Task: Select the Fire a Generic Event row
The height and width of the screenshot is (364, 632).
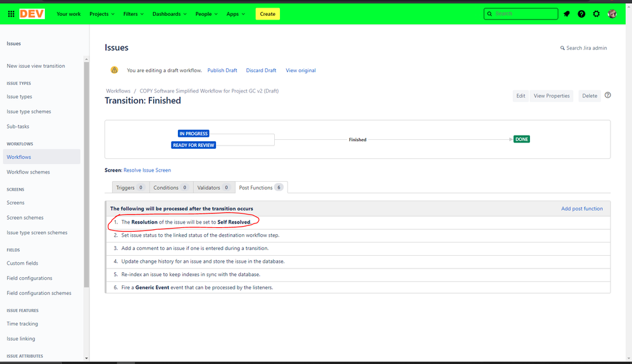Action: [358, 287]
